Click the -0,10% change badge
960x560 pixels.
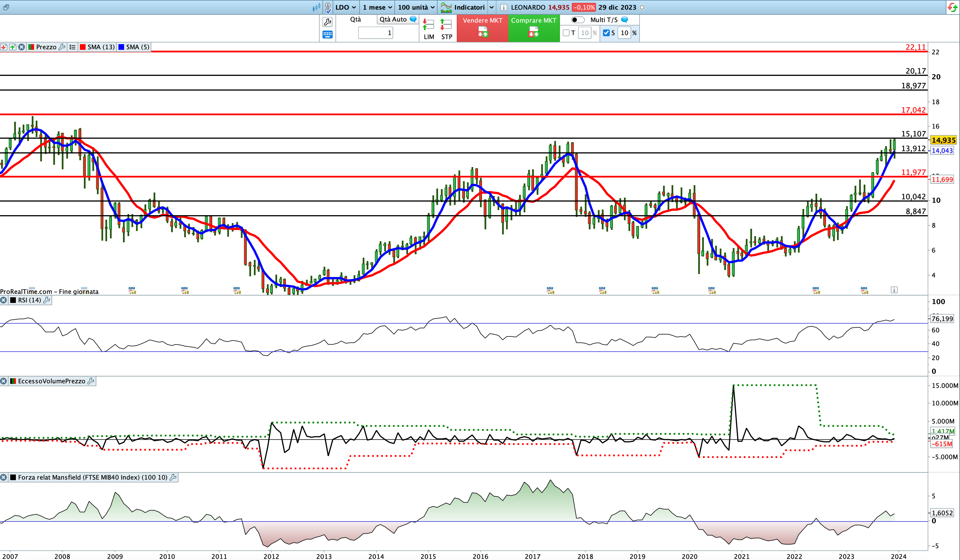coord(584,7)
